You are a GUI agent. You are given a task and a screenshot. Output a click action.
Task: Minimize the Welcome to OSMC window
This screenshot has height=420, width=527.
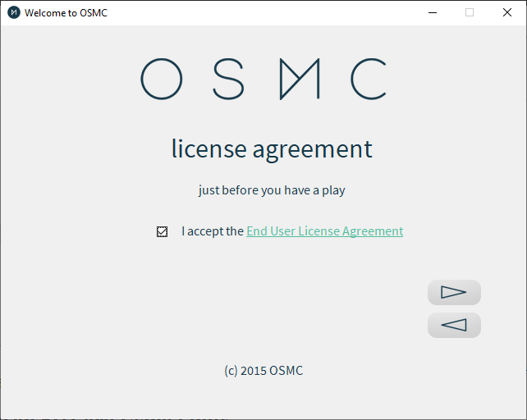tap(433, 13)
